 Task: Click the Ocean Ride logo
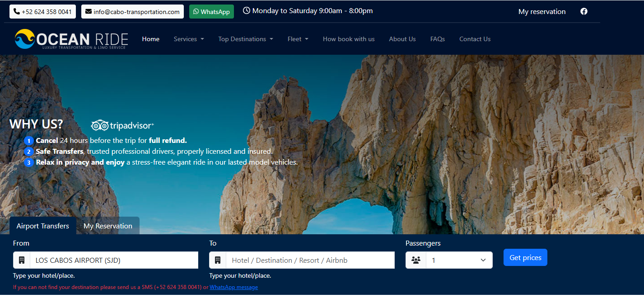[x=71, y=39]
